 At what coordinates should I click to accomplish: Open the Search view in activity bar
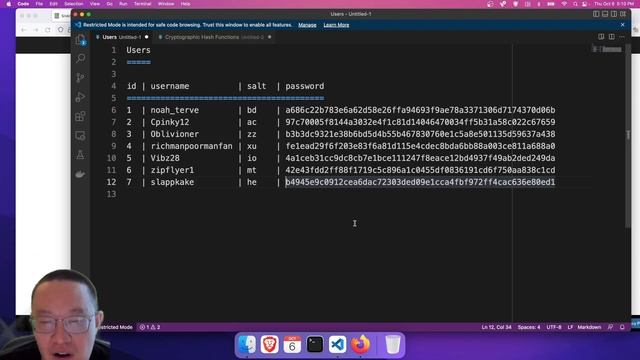click(80, 58)
